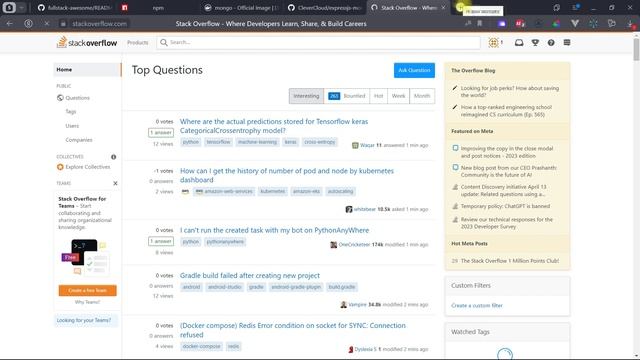Open Gradle build failed question
This screenshot has height=360, width=640.
(250, 276)
